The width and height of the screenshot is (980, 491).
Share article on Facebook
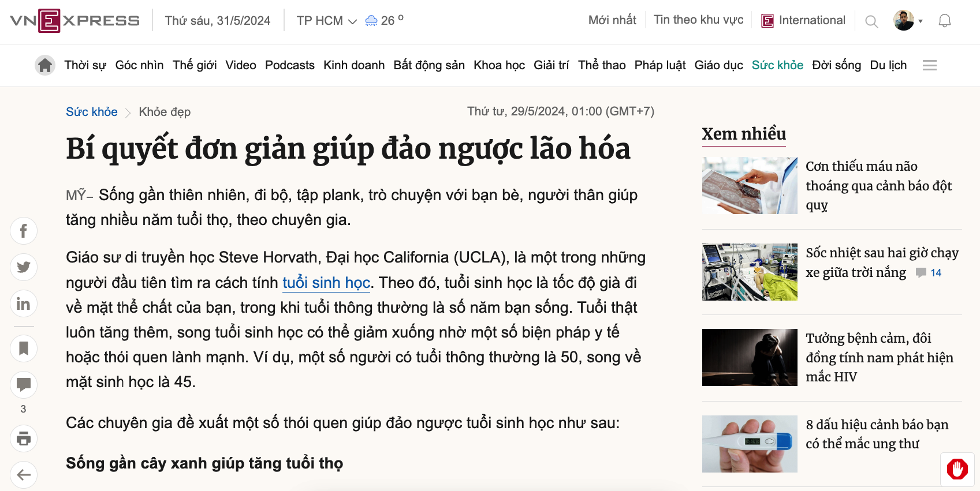tap(24, 231)
